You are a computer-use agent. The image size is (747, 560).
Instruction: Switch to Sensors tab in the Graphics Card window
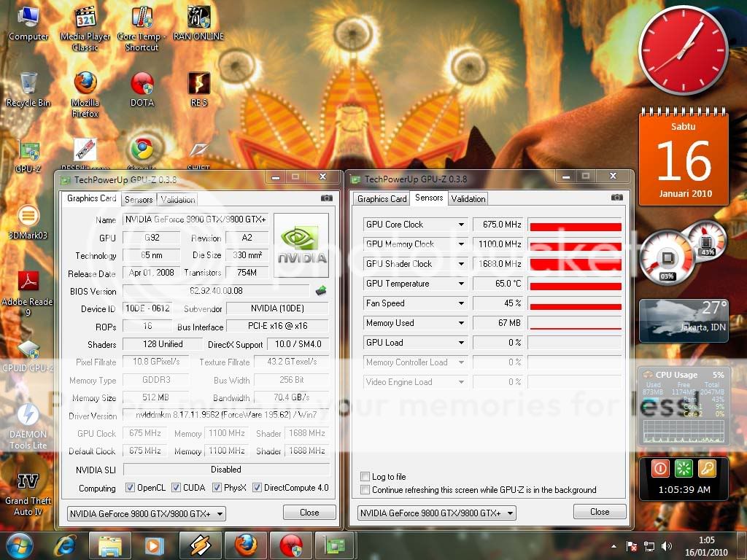click(139, 200)
